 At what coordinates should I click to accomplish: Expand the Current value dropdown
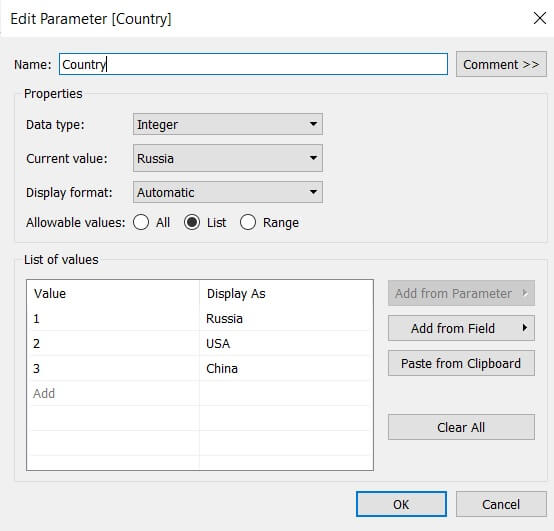(228, 158)
